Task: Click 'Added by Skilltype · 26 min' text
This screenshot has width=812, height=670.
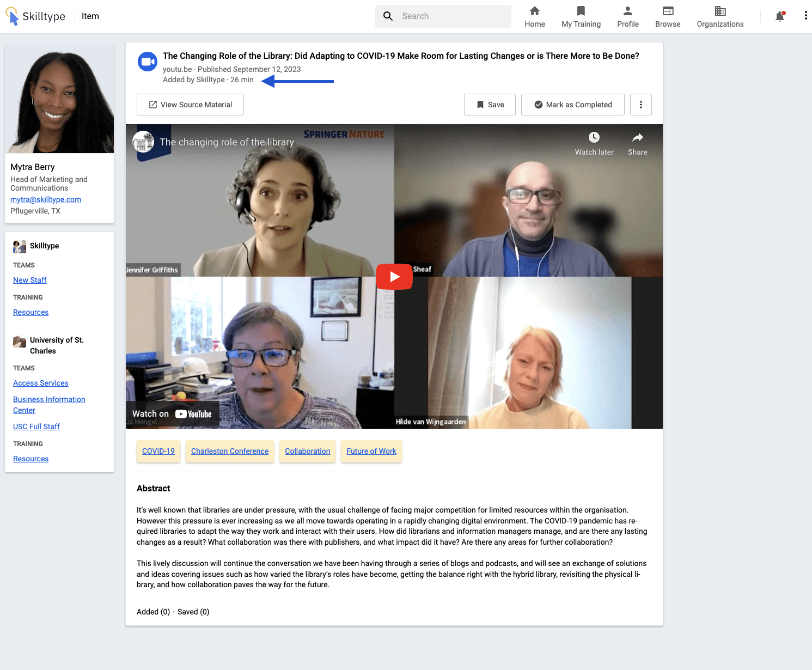Action: tap(208, 80)
